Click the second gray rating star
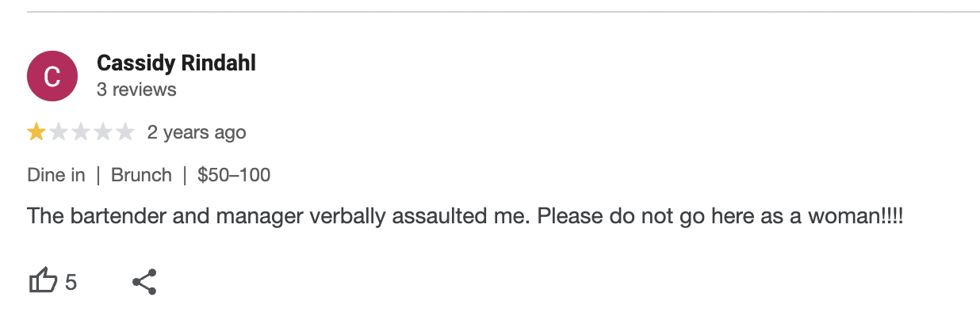Viewport: 980px width, 312px height. pos(59,132)
